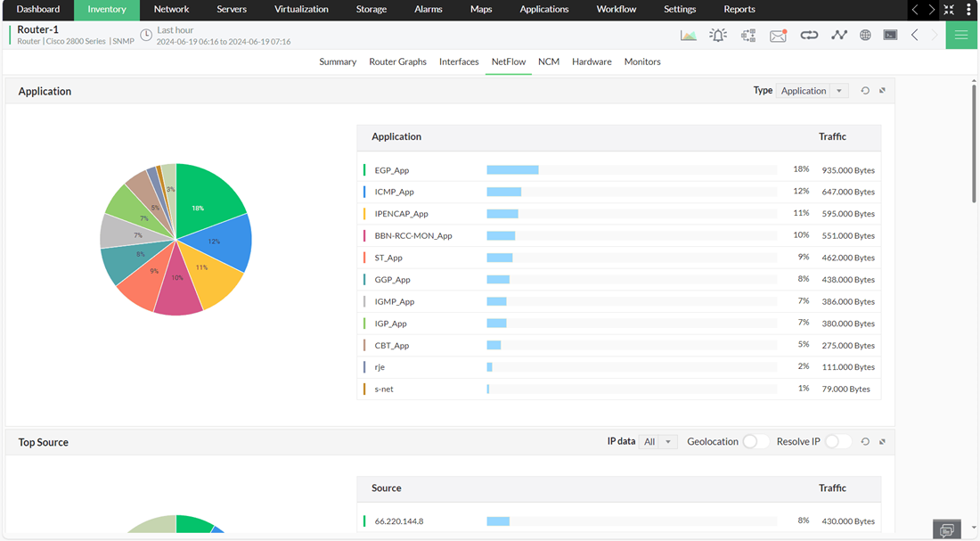Click the collapse fullscreen icon
The image size is (980, 541).
pyautogui.click(x=949, y=10)
